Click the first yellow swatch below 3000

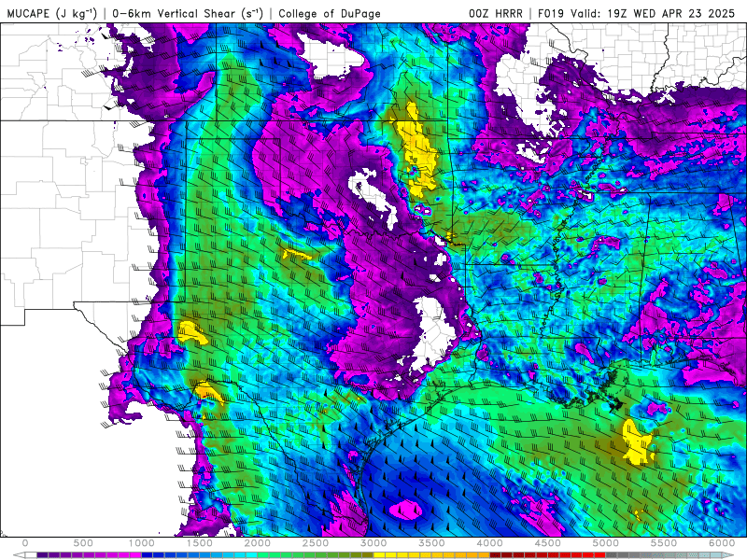[380, 555]
